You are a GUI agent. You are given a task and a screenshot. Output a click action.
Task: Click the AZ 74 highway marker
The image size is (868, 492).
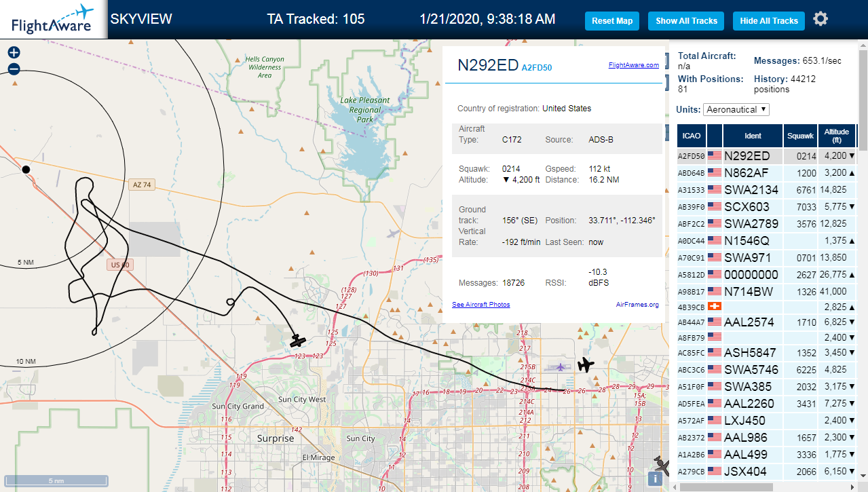[x=140, y=185]
